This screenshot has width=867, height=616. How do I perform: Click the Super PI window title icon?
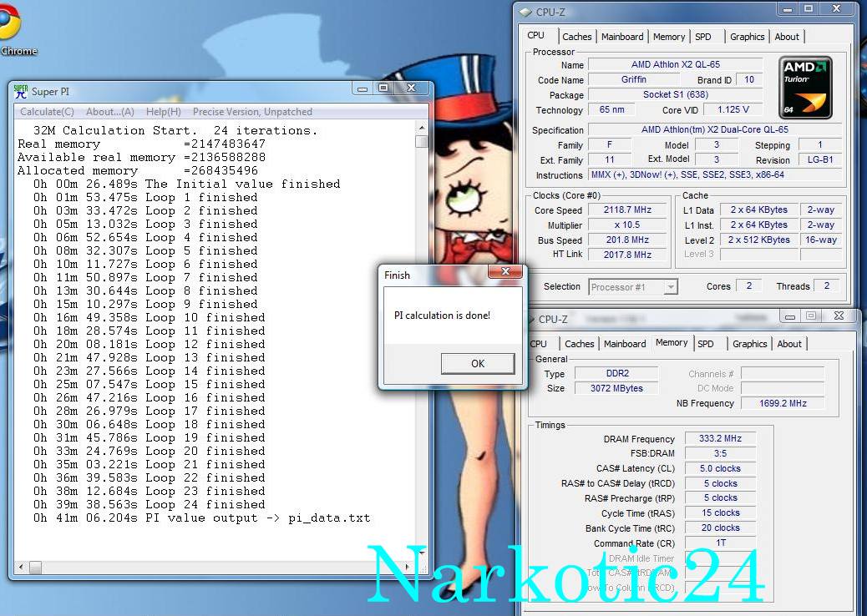pyautogui.click(x=21, y=91)
